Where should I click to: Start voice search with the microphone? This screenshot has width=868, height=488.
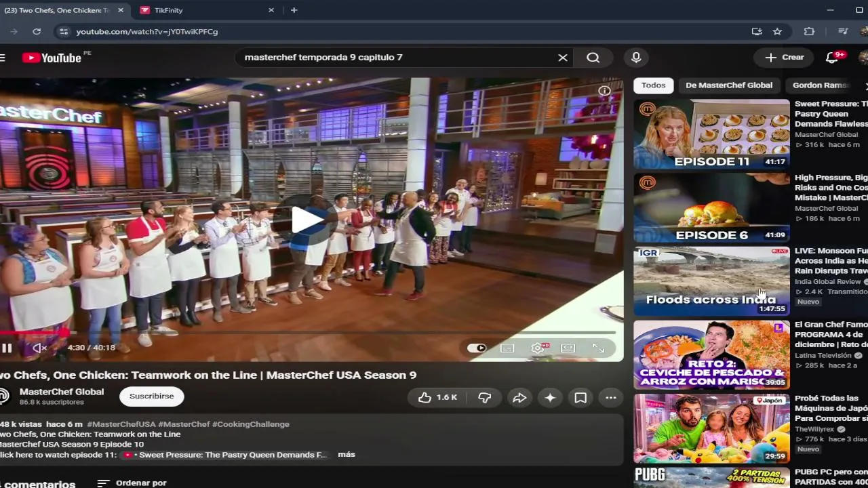[x=636, y=58]
